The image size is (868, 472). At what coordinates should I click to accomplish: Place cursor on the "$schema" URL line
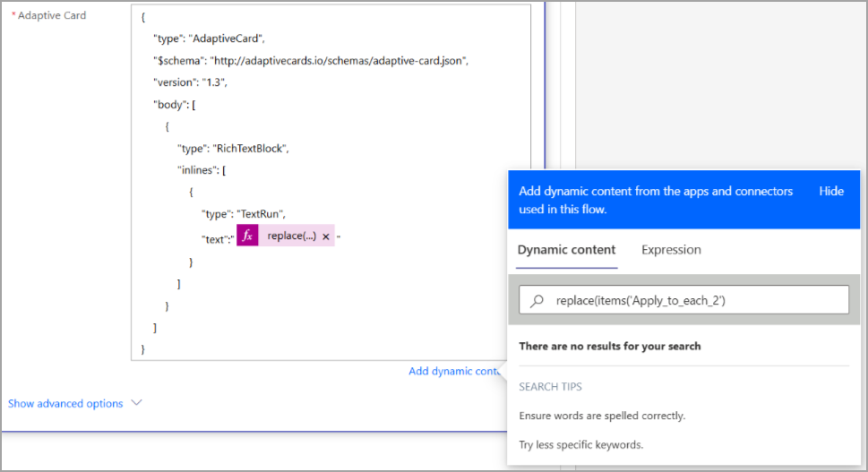click(x=311, y=61)
